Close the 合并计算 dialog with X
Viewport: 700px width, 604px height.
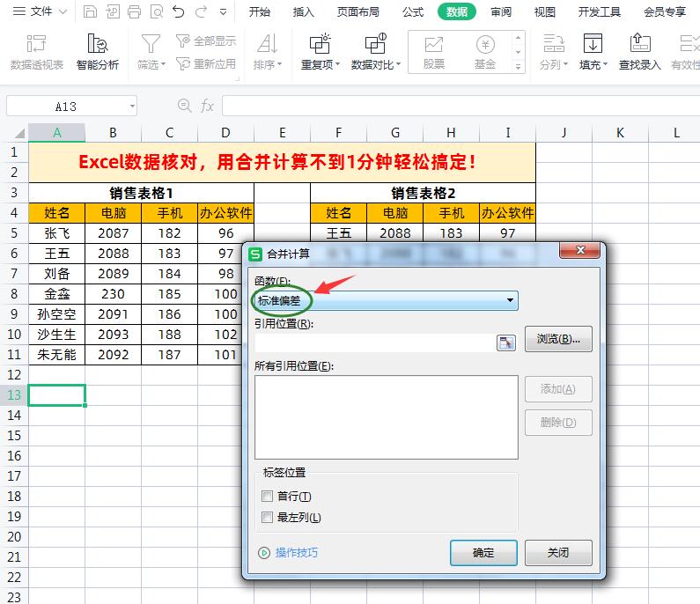pos(580,250)
